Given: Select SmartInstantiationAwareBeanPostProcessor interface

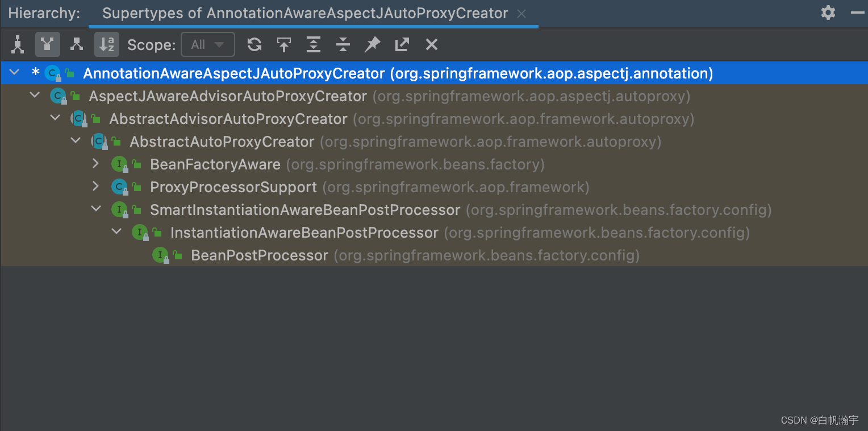Looking at the screenshot, I should pos(305,210).
